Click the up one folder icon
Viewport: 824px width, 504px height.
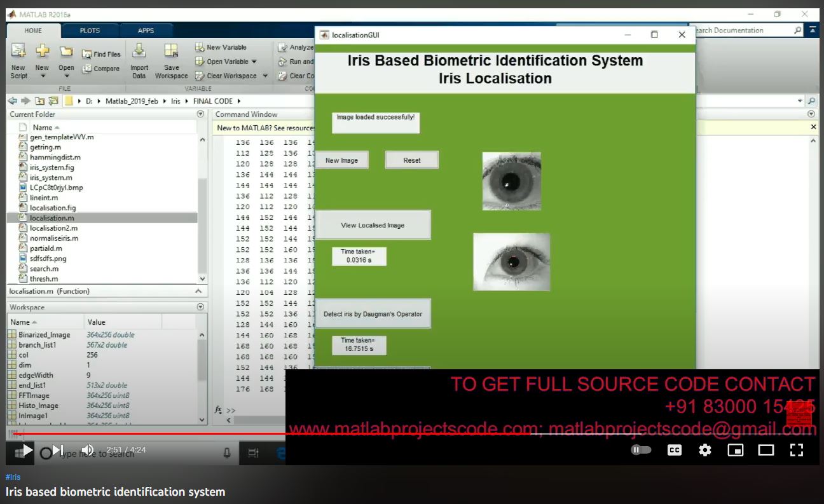click(x=40, y=100)
